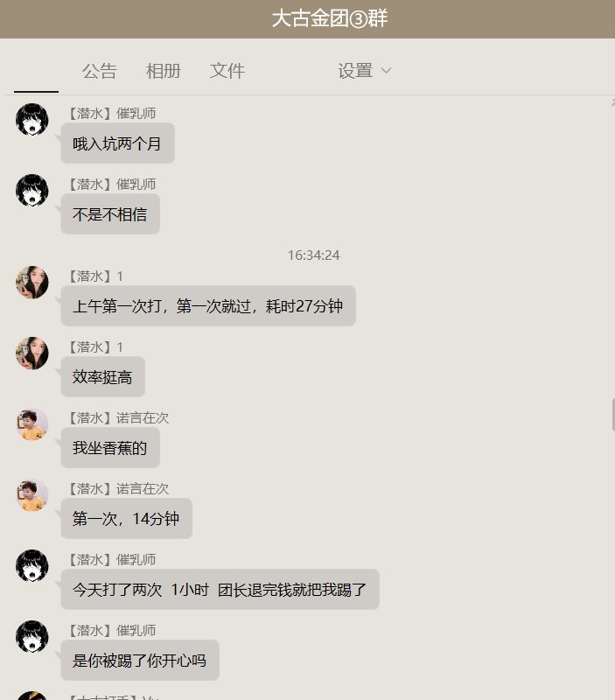Click 诺言在次 avatar beside 我坐香蕉的
The image size is (615, 700).
32,424
